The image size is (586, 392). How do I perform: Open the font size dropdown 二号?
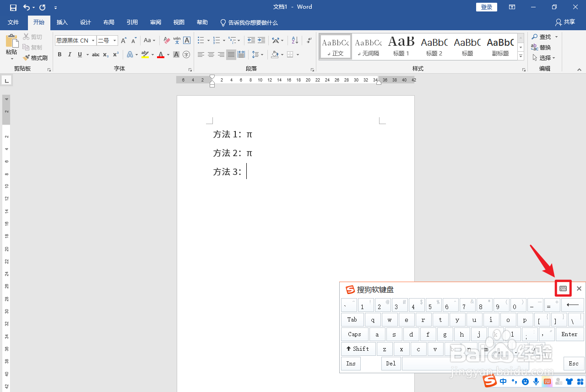tap(114, 41)
